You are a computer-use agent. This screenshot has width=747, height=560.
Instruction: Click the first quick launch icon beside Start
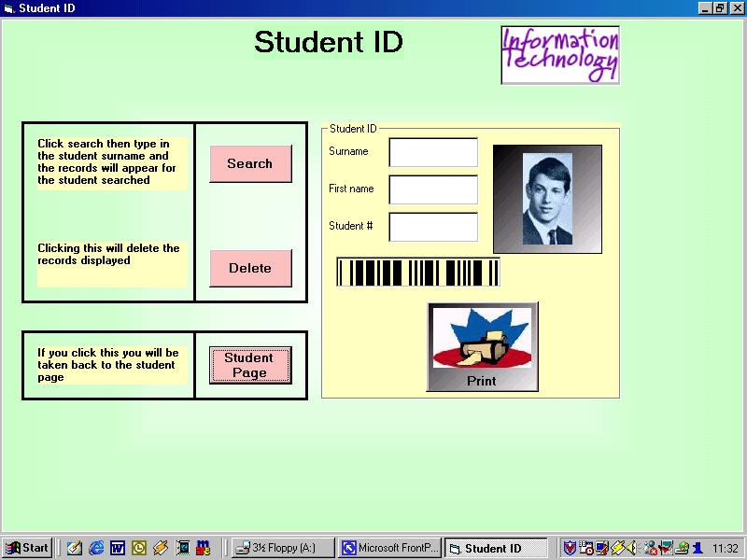tap(75, 548)
